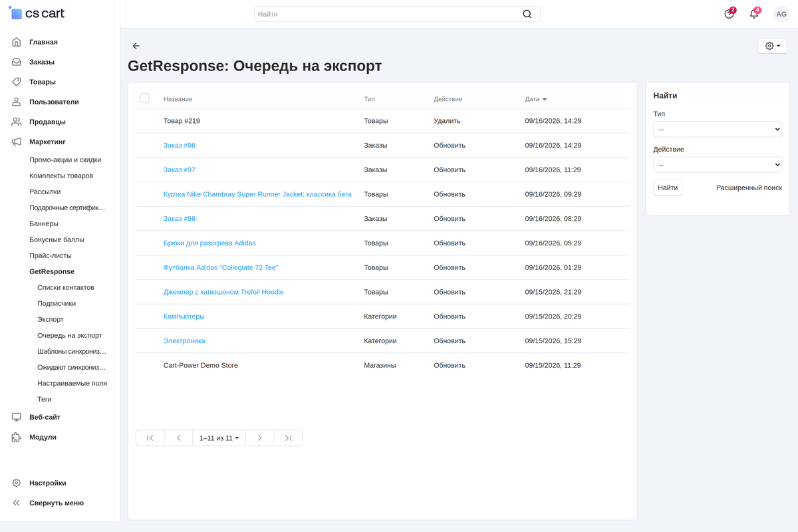This screenshot has height=532, width=798.
Task: Open the help icon with badge 2
Action: (730, 14)
